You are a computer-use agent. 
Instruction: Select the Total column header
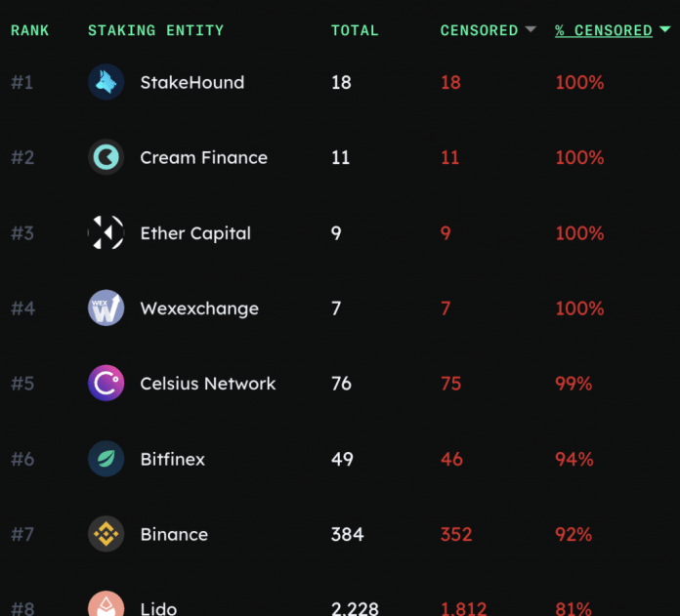point(355,30)
